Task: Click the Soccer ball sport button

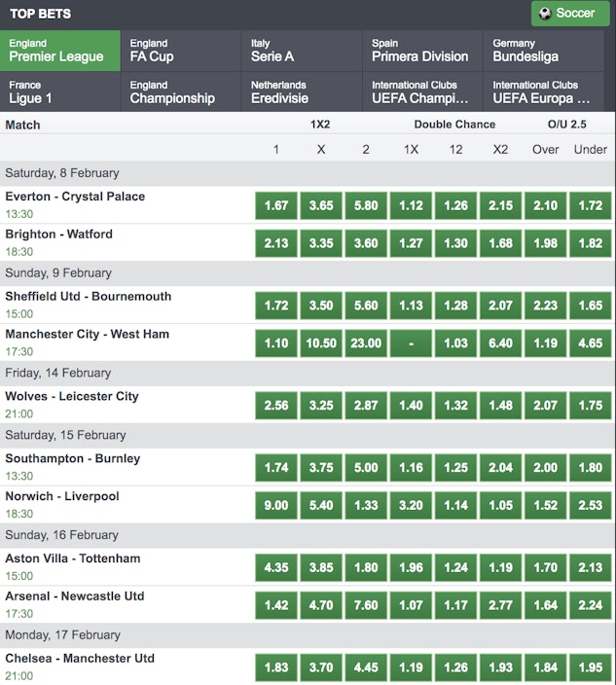Action: click(x=567, y=14)
